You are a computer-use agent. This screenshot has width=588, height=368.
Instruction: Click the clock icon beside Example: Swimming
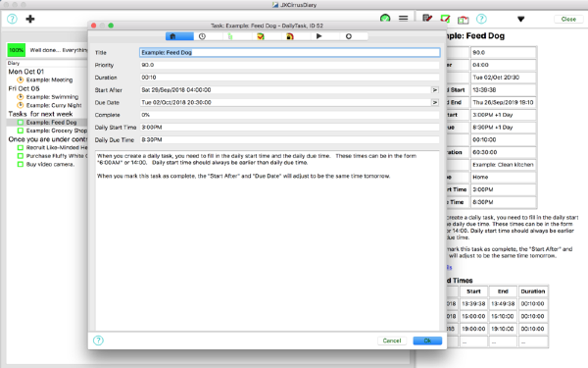tap(21, 97)
